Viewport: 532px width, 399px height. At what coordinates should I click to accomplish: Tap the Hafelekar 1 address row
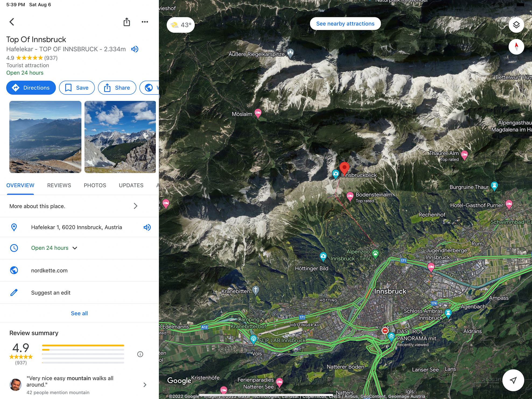point(79,227)
